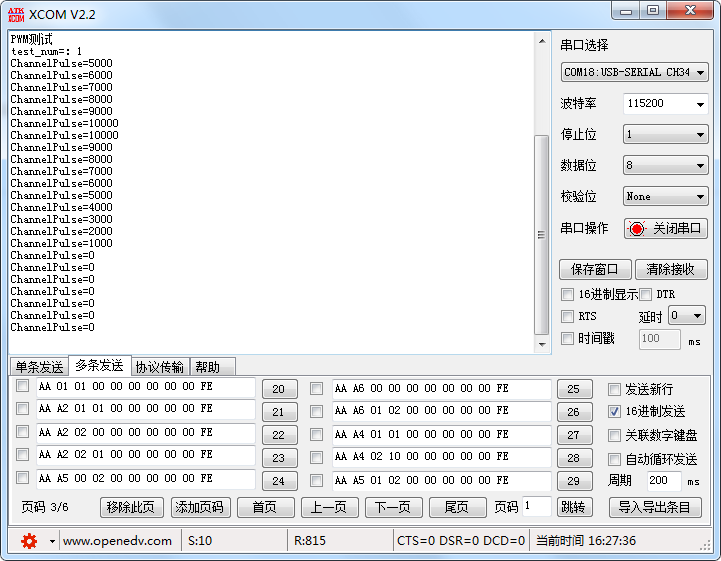Send command with button 25

(575, 389)
